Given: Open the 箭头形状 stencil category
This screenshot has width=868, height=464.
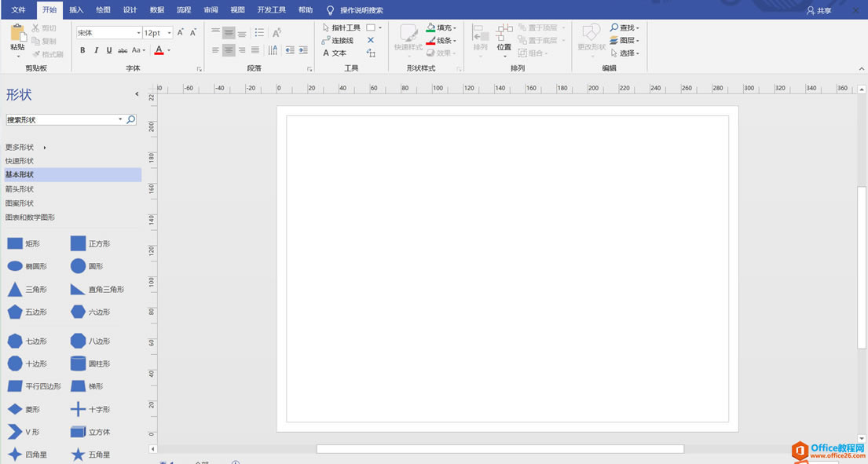Looking at the screenshot, I should [20, 189].
